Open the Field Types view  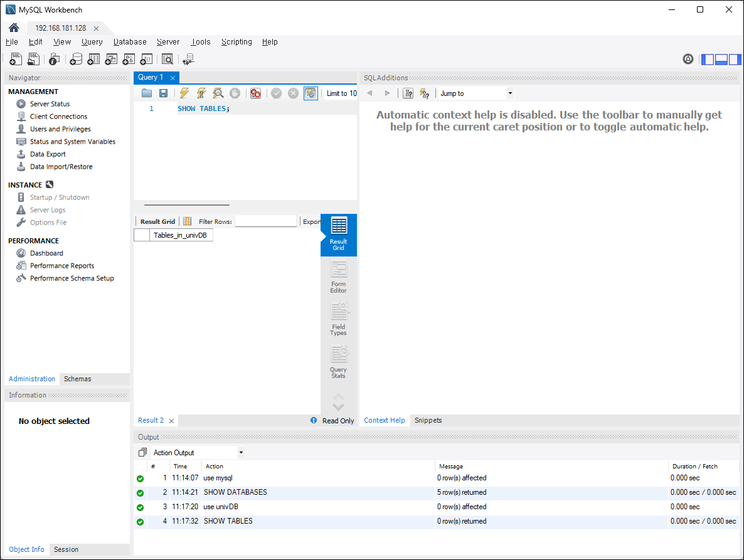coord(338,320)
